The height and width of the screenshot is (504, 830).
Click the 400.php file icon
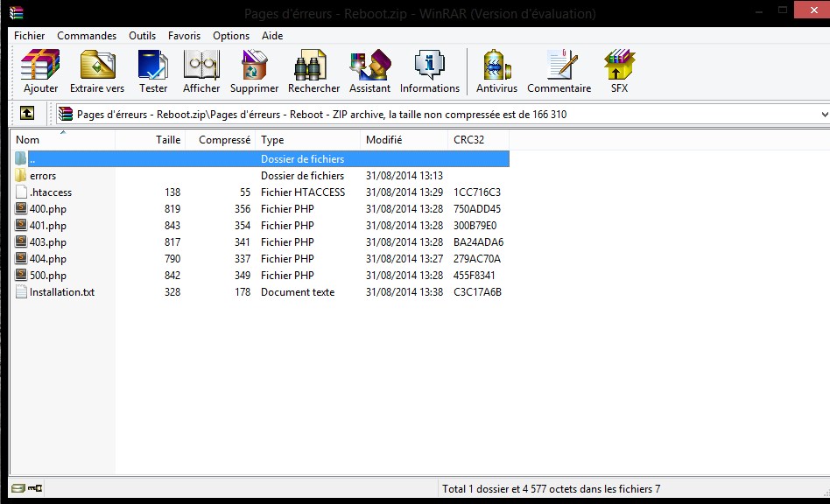(21, 208)
